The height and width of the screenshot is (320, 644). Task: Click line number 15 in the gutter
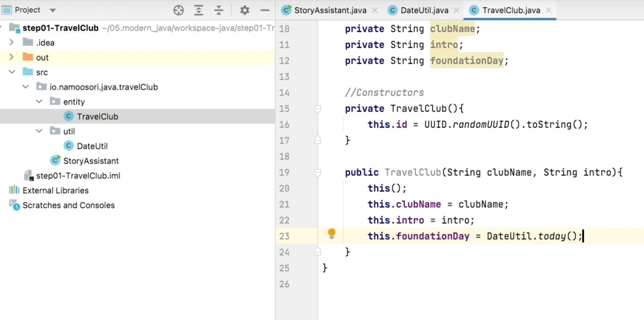click(284, 109)
